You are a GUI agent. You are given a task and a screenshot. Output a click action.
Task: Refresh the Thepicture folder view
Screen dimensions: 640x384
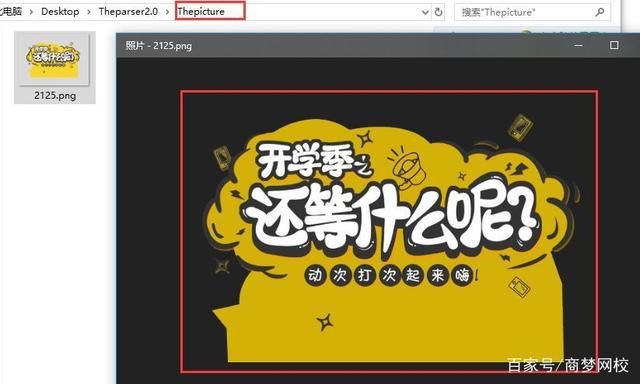click(x=438, y=12)
